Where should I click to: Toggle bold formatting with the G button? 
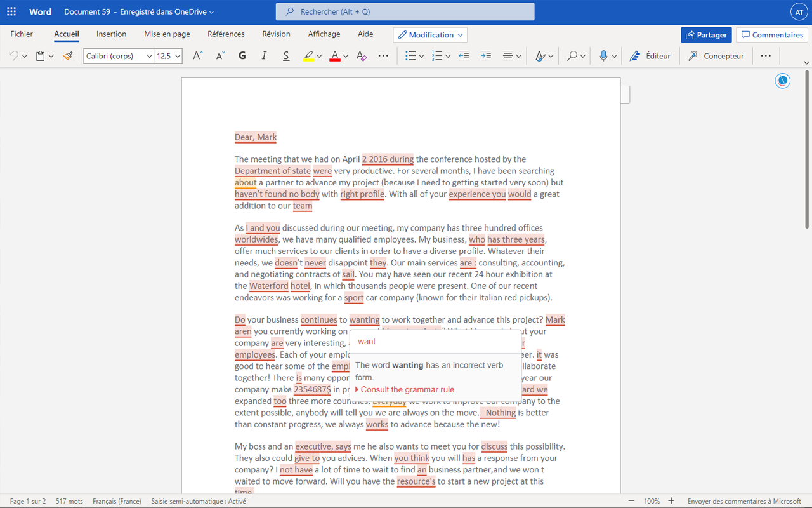tap(242, 56)
